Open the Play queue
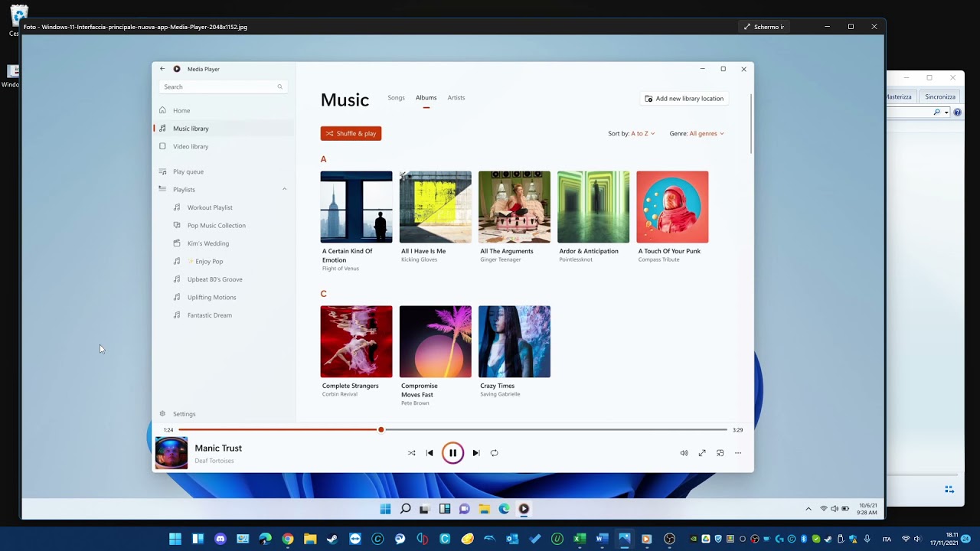Viewport: 980px width, 551px height. pyautogui.click(x=224, y=171)
